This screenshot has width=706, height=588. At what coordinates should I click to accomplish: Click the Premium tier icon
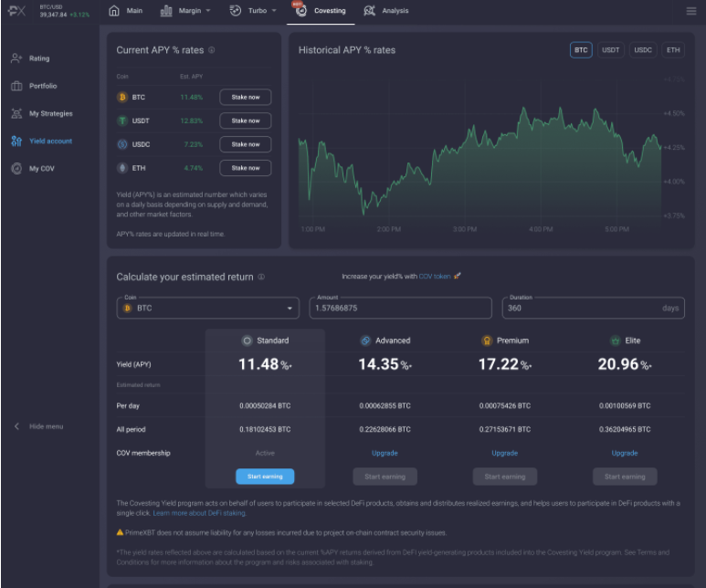tap(487, 341)
